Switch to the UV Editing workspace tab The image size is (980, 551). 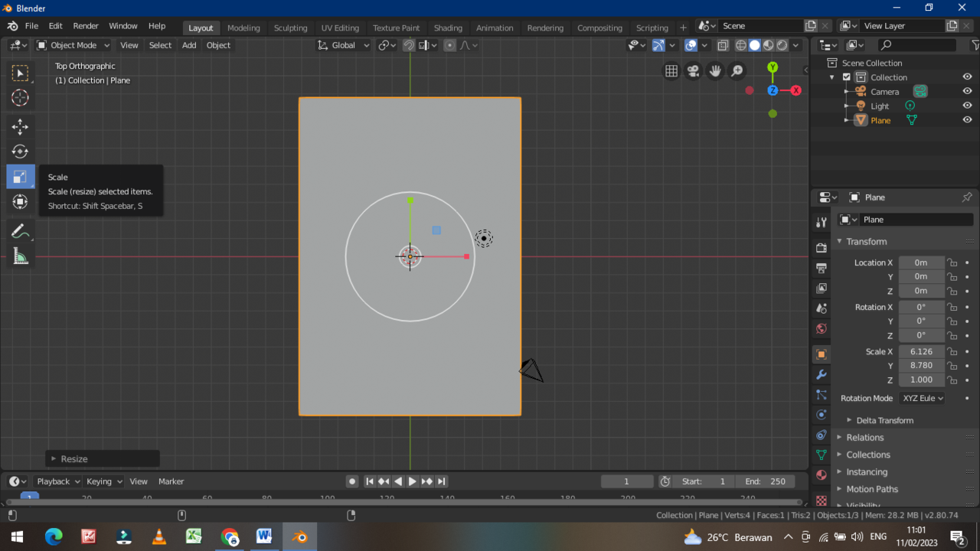click(340, 28)
